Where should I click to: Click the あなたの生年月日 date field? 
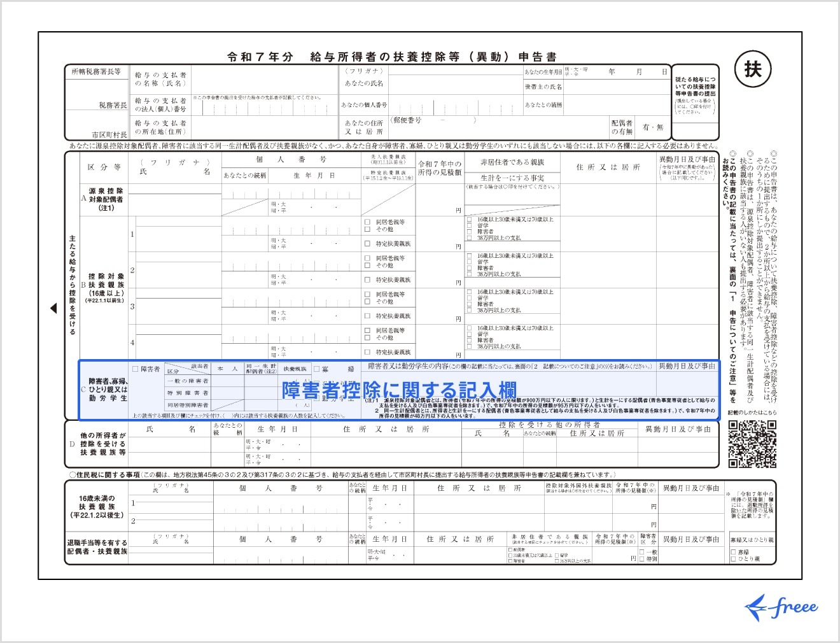tap(627, 72)
